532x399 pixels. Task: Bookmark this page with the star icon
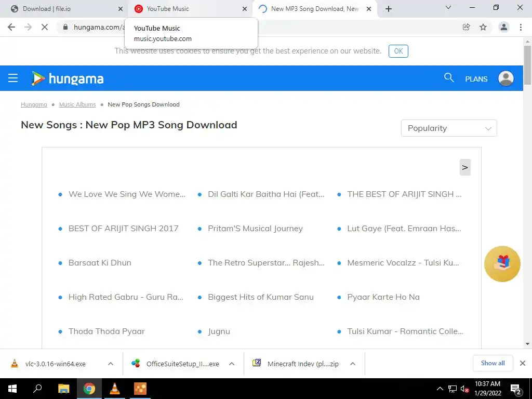click(x=483, y=27)
